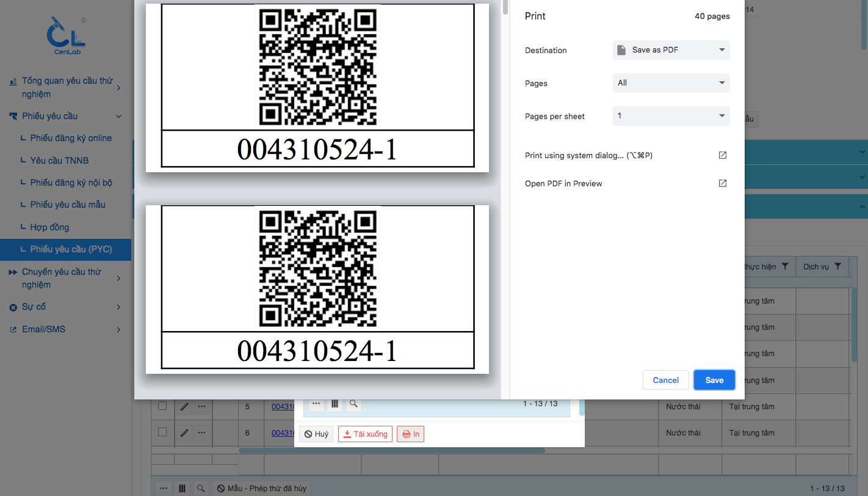Open Phiếu yêu cầu mẫu

click(68, 205)
